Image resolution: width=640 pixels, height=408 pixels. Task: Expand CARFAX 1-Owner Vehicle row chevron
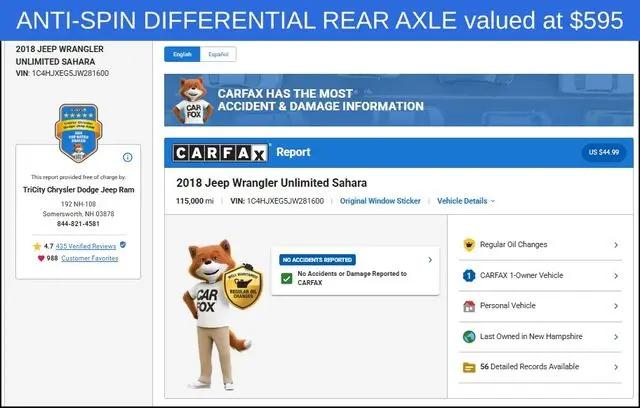[x=616, y=276]
